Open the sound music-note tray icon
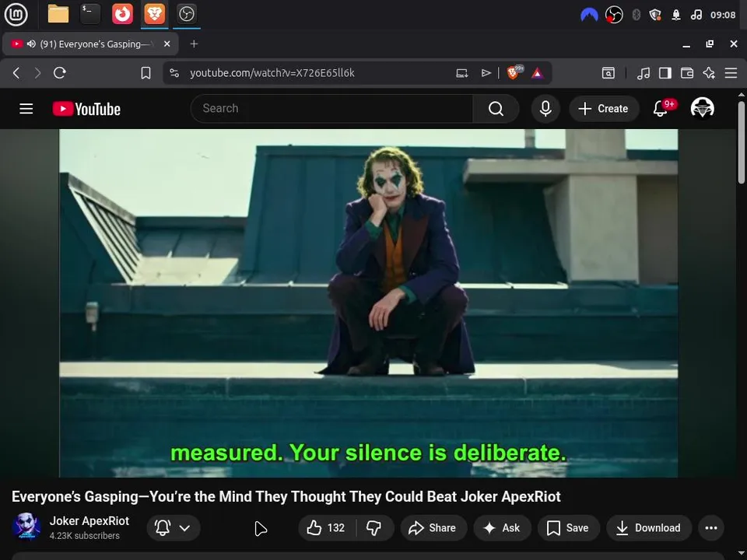The image size is (747, 560). pos(696,15)
